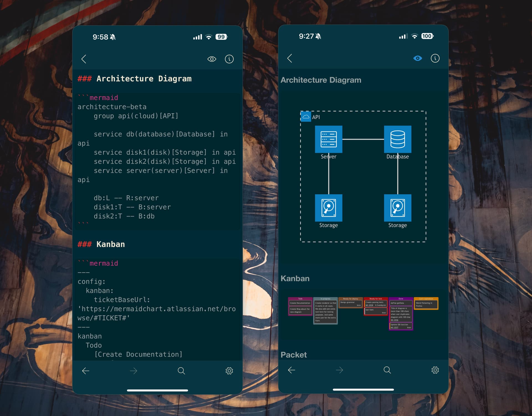Image resolution: width=532 pixels, height=416 pixels.
Task: Open settings gear in the left phone
Action: click(229, 371)
